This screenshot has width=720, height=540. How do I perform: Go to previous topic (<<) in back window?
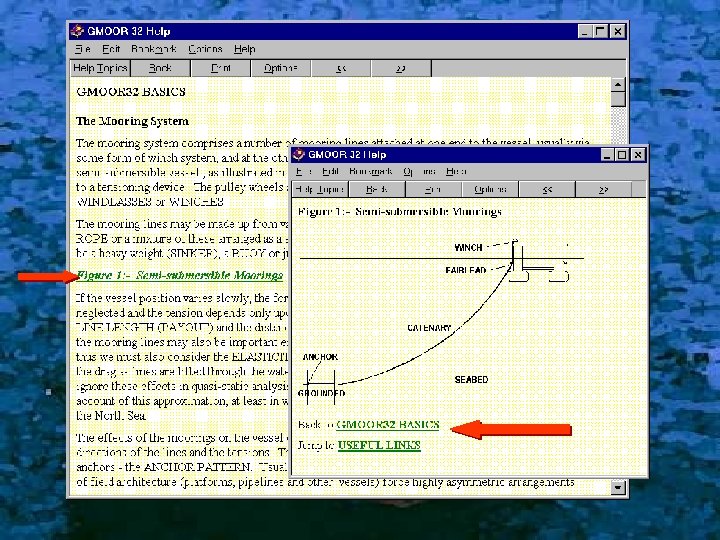click(341, 68)
